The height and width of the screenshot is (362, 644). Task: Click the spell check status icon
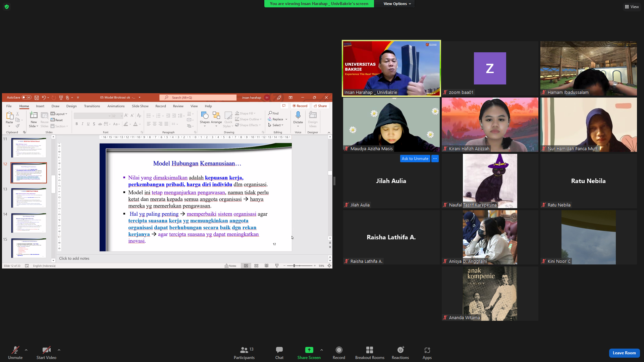(x=27, y=266)
